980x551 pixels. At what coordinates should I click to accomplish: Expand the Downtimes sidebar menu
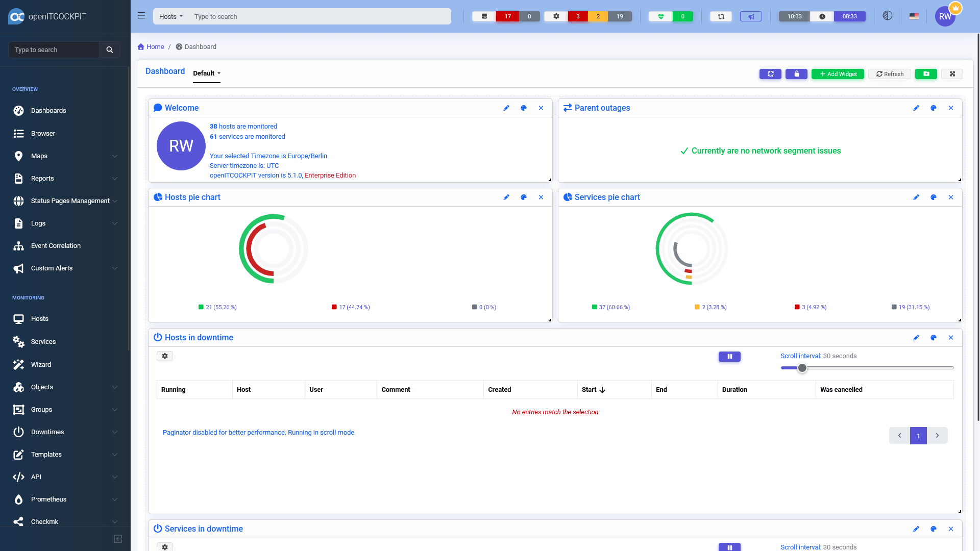point(65,432)
